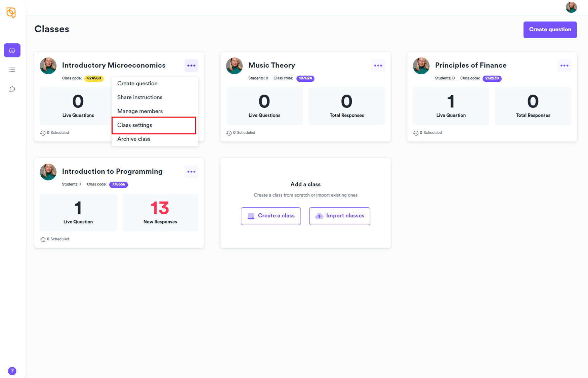Collapse the Introductory Microeconomics options menu
The width and height of the screenshot is (588, 378).
191,66
